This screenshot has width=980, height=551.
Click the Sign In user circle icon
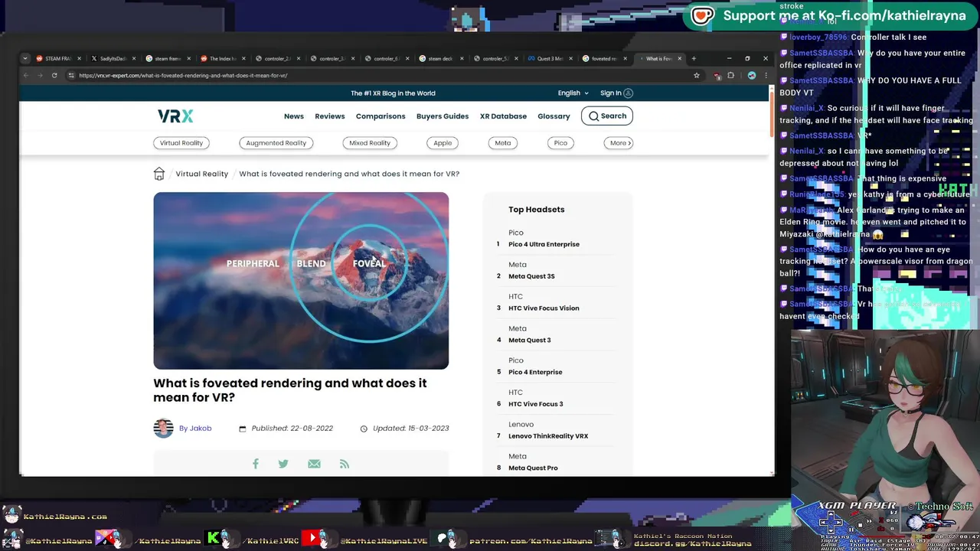tap(629, 93)
